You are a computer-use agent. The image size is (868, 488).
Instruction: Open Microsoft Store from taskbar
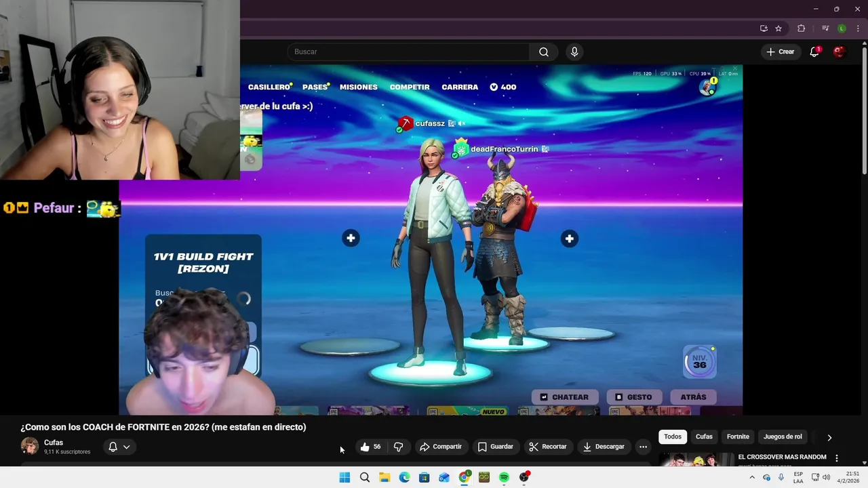coord(425,478)
